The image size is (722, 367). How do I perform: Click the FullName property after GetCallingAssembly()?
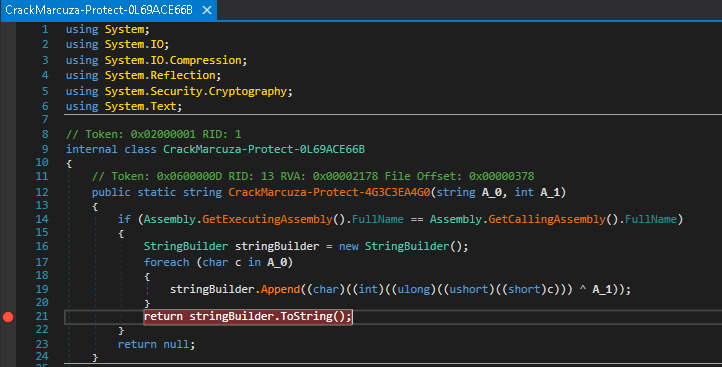coord(651,219)
